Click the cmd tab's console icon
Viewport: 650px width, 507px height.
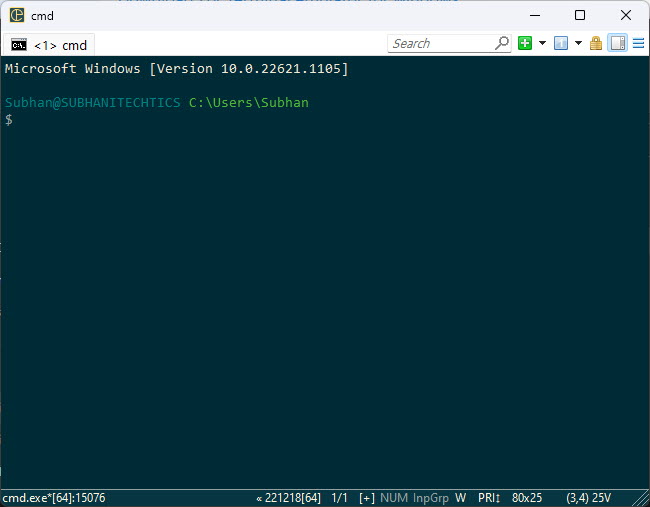(19, 45)
